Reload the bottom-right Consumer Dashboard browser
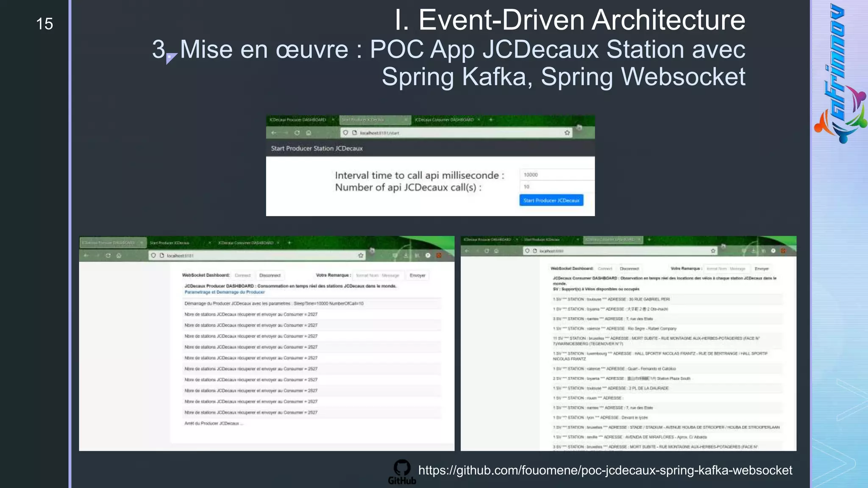This screenshot has width=868, height=488. (487, 251)
